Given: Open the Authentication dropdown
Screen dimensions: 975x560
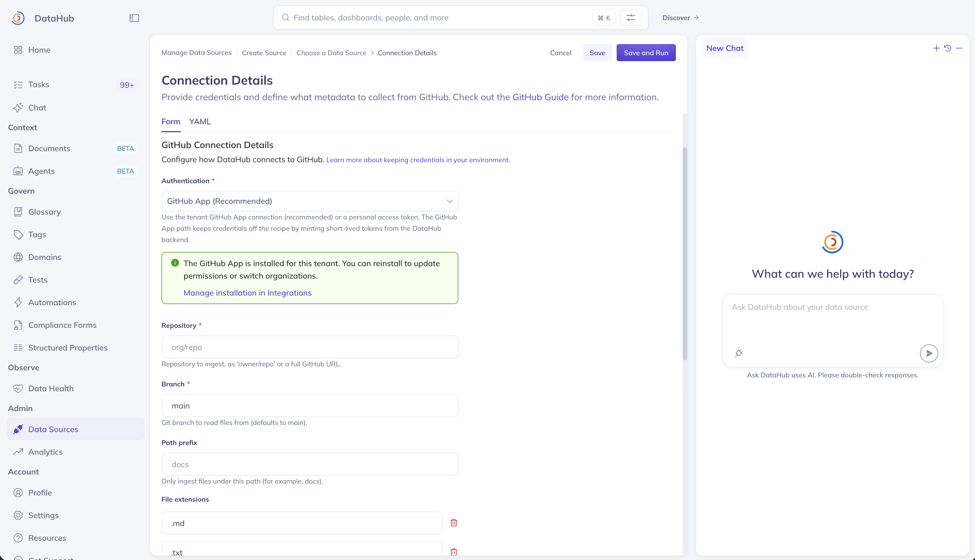Looking at the screenshot, I should pyautogui.click(x=310, y=201).
